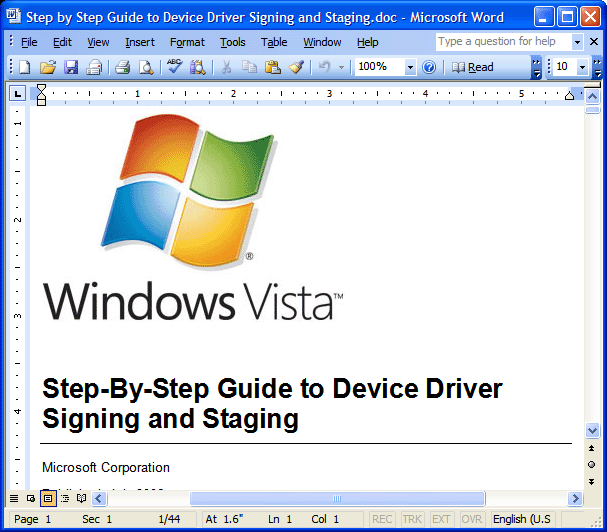Select the Format Painter brush icon

[296, 67]
